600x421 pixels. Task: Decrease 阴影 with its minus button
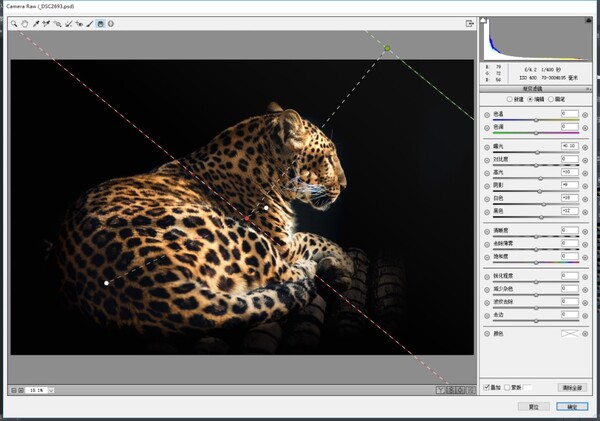tap(487, 186)
